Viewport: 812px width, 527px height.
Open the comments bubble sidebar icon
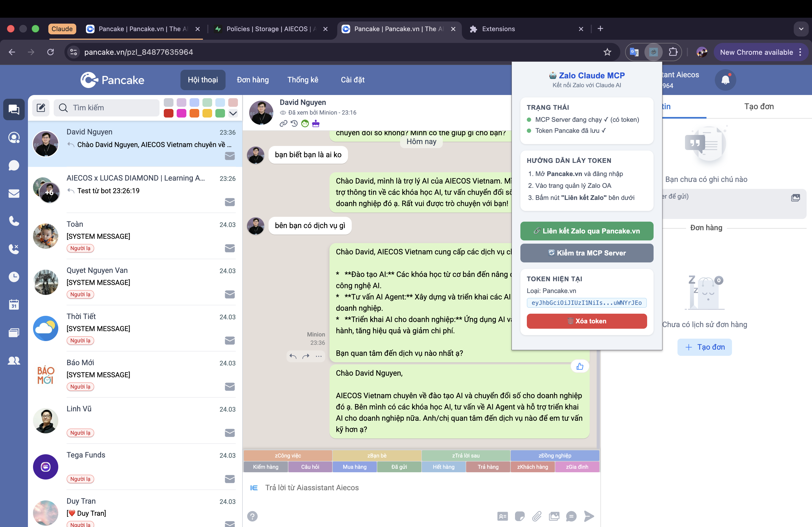point(14,165)
